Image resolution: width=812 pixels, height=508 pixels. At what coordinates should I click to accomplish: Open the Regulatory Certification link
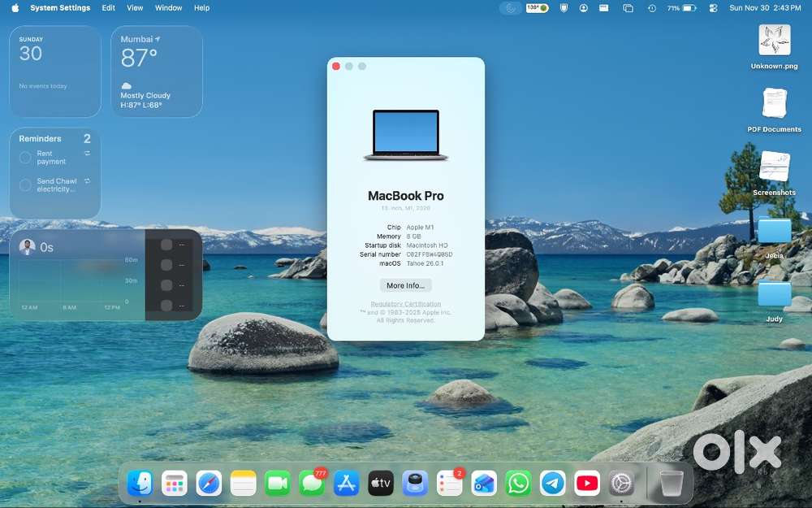click(405, 303)
